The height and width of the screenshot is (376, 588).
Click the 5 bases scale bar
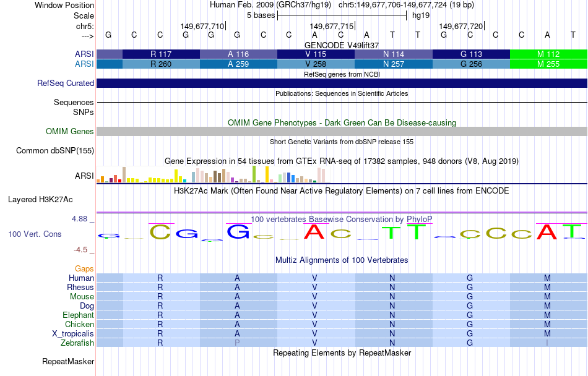342,15
